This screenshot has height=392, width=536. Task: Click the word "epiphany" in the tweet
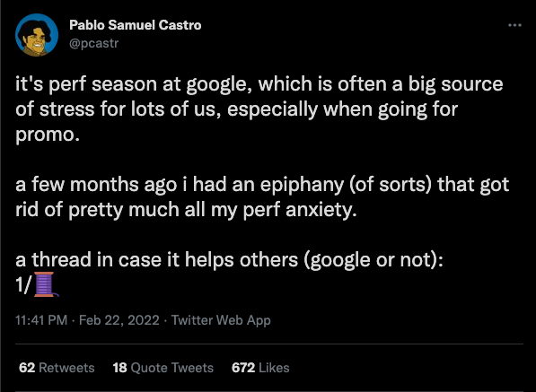pos(302,185)
